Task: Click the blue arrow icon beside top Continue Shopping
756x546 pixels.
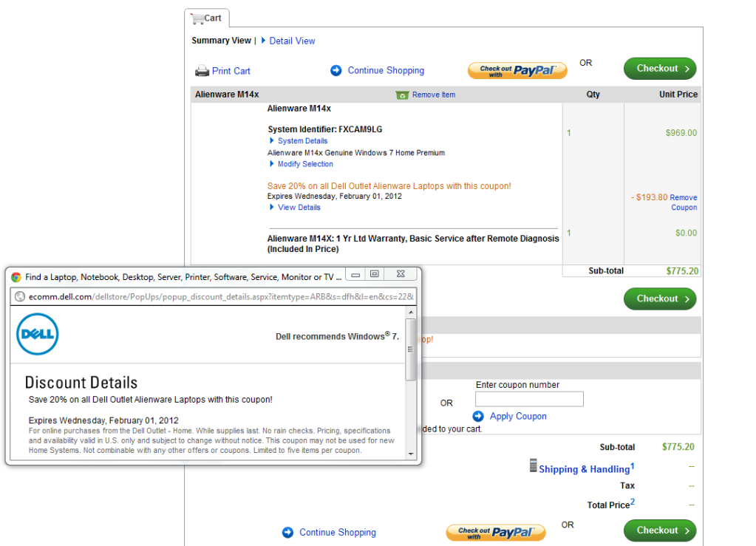Action: (x=336, y=70)
